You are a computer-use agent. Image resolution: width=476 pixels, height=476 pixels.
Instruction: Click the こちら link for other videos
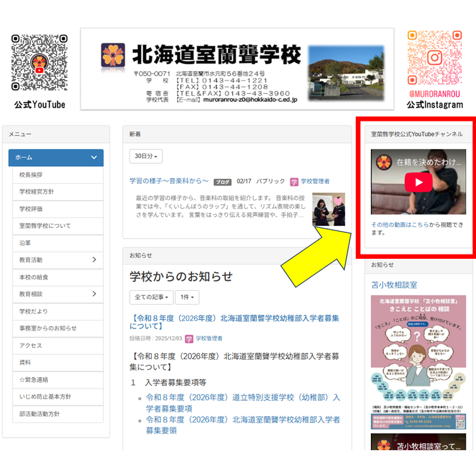pos(421,224)
